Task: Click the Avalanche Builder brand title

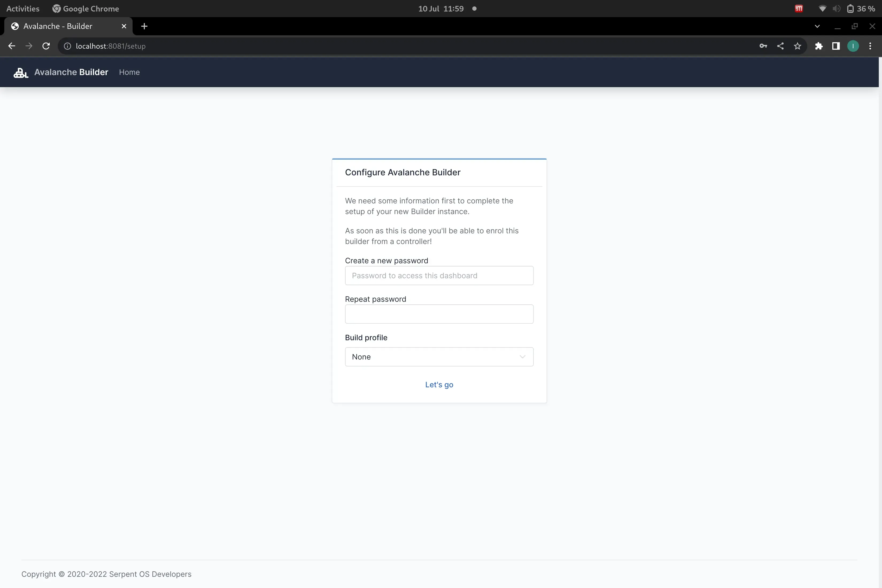Action: tap(71, 72)
